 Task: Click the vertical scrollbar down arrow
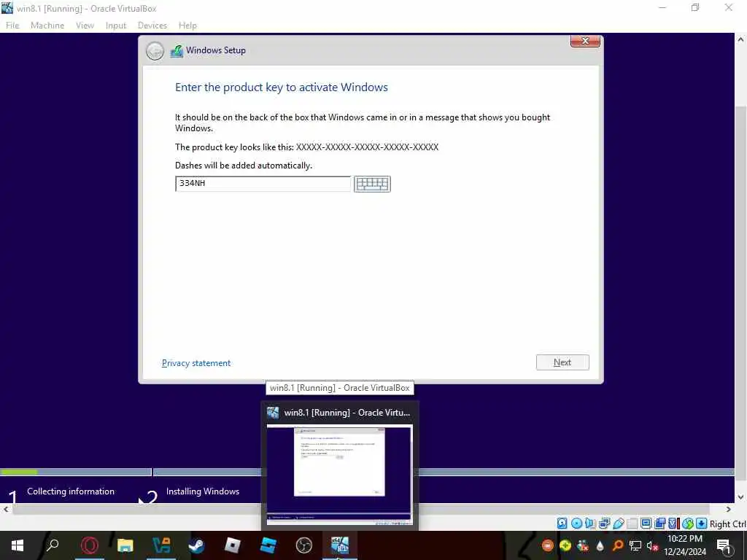pyautogui.click(x=741, y=497)
